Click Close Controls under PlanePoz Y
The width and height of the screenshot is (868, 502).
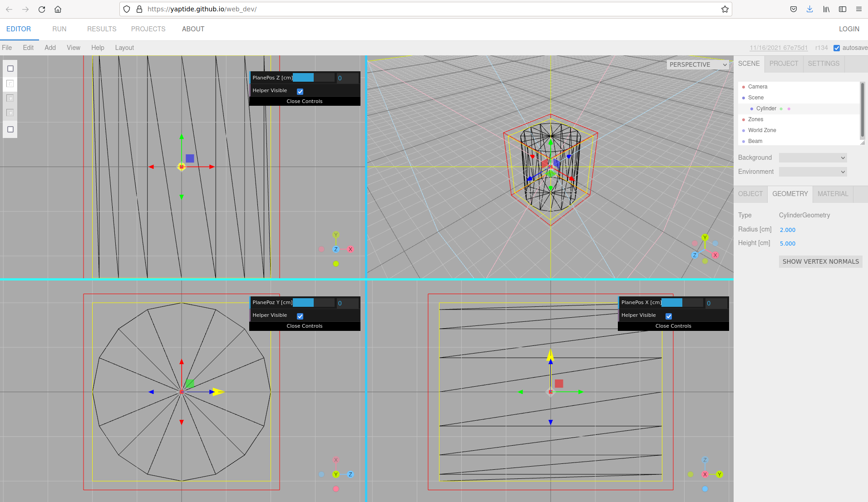coord(304,325)
